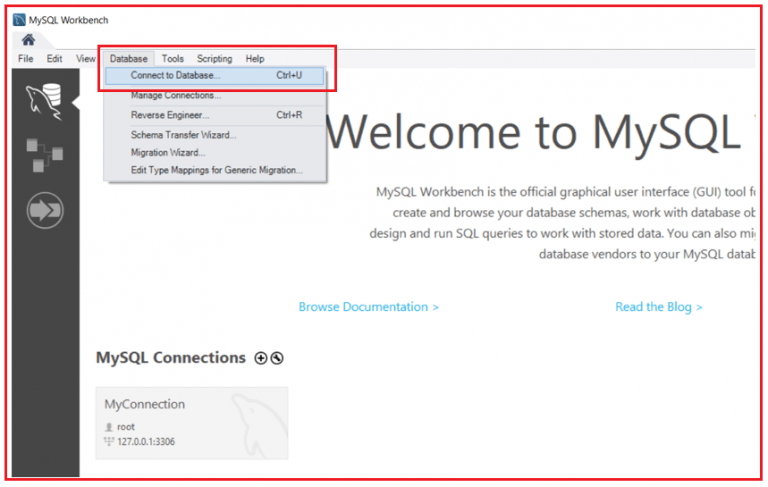Image resolution: width=768 pixels, height=487 pixels.
Task: Open the File menu
Action: [x=26, y=59]
